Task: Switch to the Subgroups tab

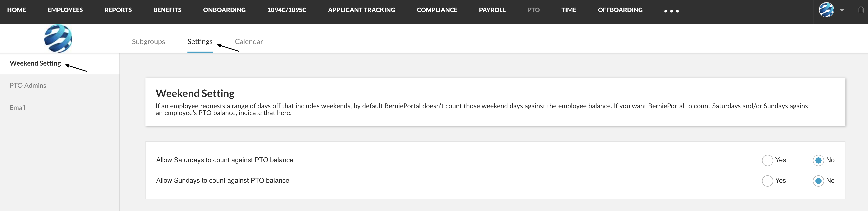Action: [x=148, y=41]
